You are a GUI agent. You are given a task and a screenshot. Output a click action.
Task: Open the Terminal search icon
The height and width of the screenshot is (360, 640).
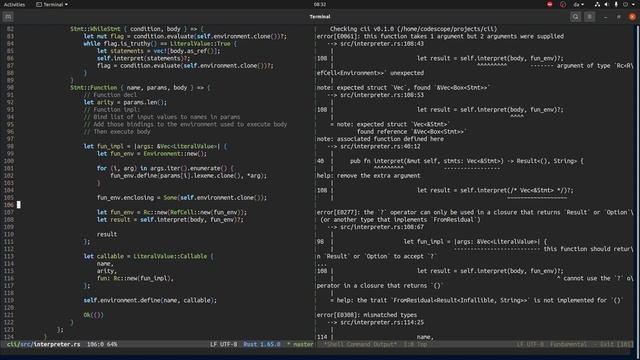[576, 17]
